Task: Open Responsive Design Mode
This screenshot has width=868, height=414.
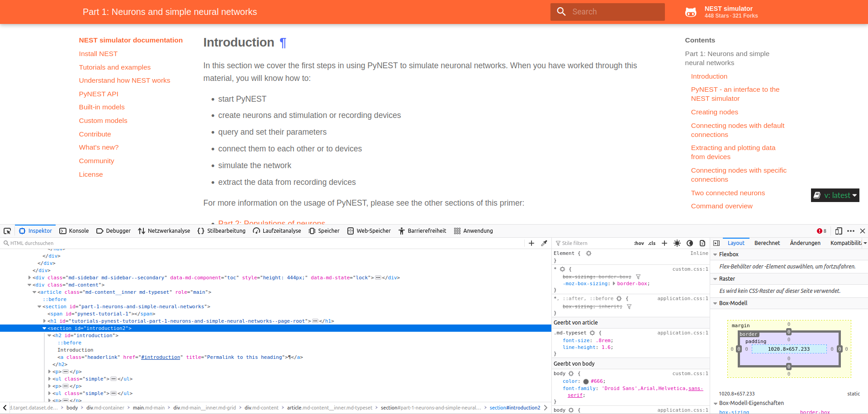Action: pyautogui.click(x=838, y=231)
